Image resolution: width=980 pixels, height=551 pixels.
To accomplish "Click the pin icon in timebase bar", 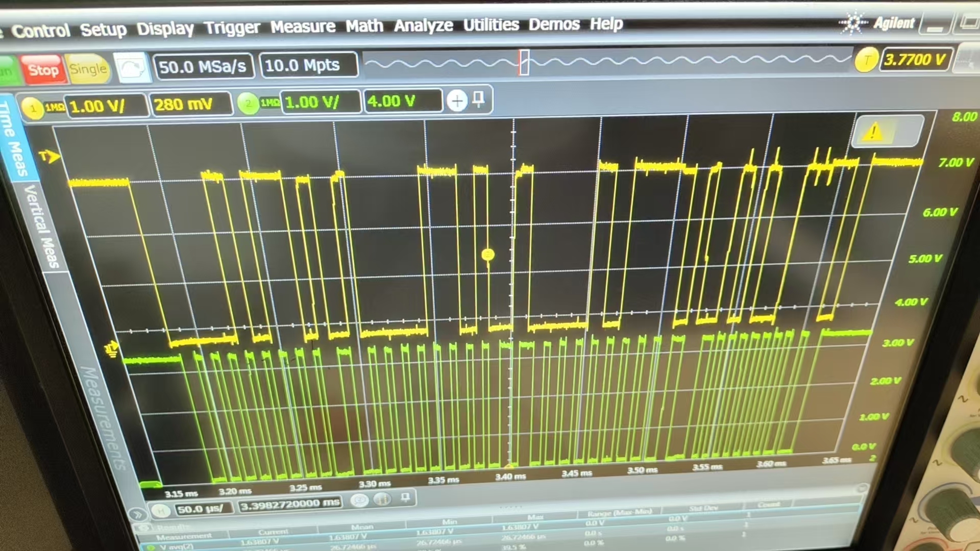I will 405,497.
